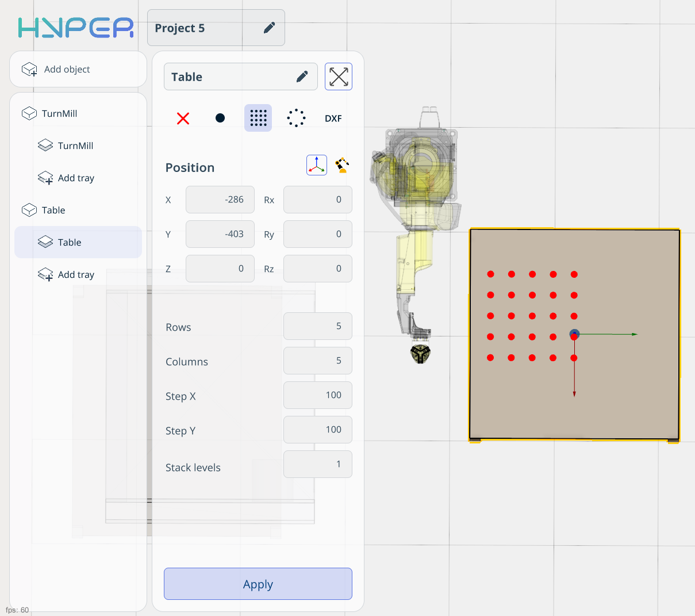Select the single point pattern icon
The height and width of the screenshot is (616, 695).
click(220, 118)
